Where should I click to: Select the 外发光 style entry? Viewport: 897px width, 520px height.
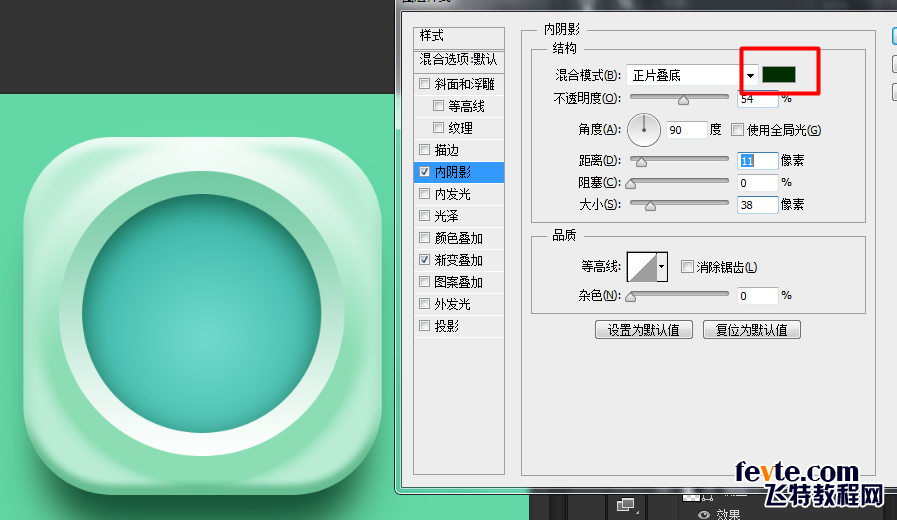point(452,304)
